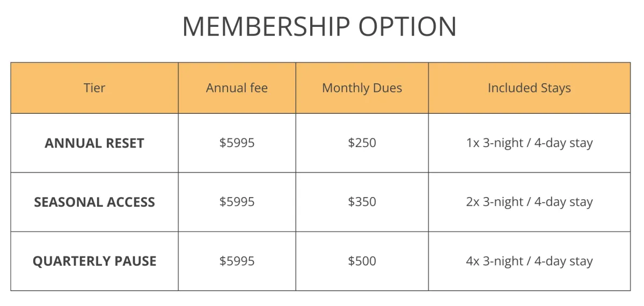Screen dimensions: 644x306
Task: Click the Monthly Dues column header
Action: pyautogui.click(x=362, y=88)
